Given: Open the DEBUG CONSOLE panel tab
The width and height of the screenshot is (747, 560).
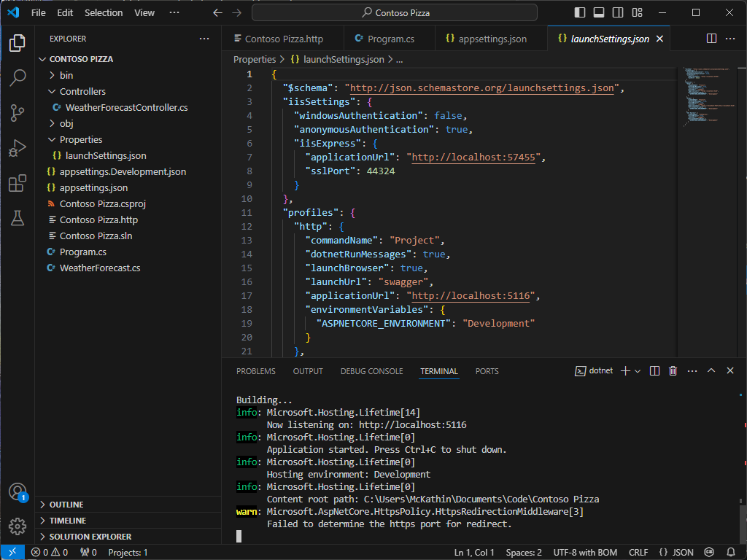Looking at the screenshot, I should click(371, 371).
